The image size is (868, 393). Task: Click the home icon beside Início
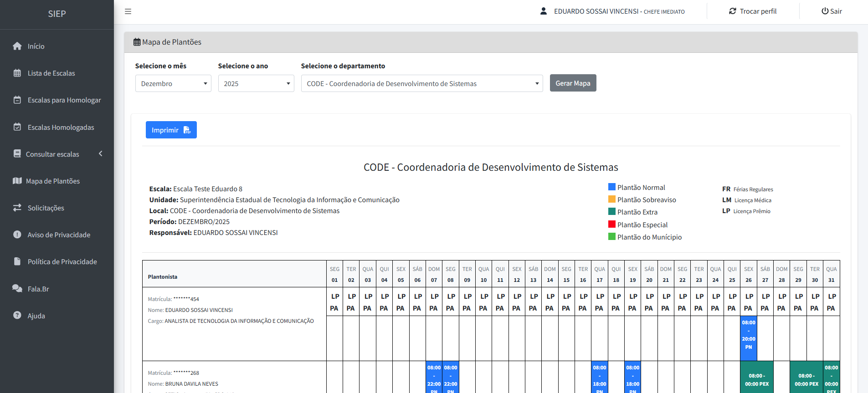(x=17, y=46)
